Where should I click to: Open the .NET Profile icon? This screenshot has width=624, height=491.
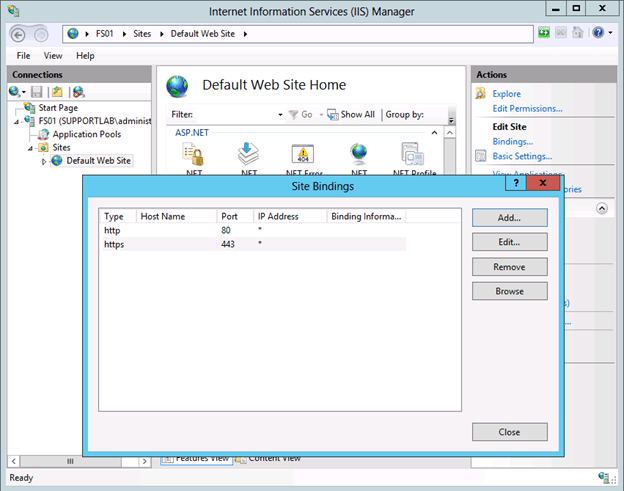(413, 154)
